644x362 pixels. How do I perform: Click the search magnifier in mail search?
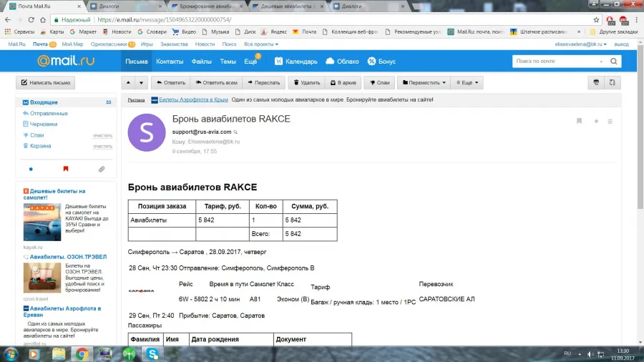point(614,61)
